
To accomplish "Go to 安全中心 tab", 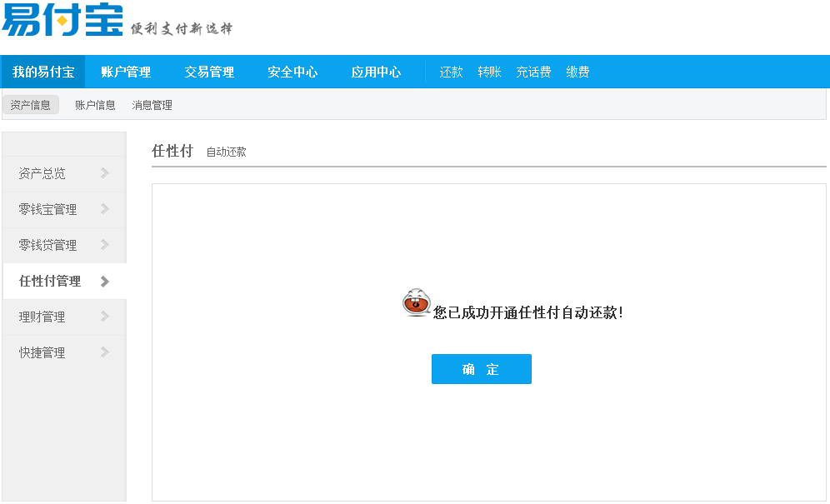I will pos(292,72).
